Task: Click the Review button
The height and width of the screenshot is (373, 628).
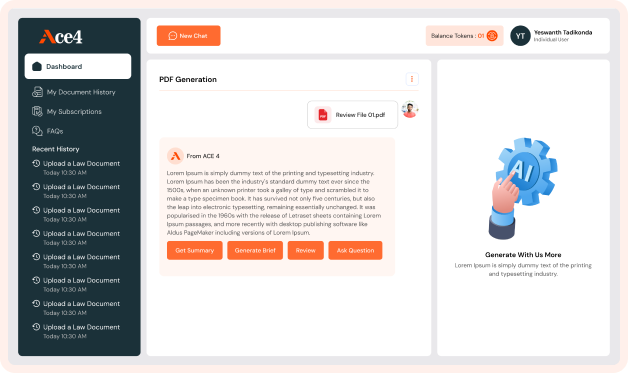Action: coord(306,250)
